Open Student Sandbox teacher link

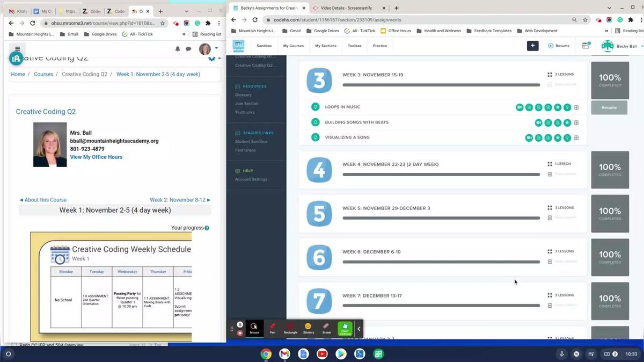(x=251, y=141)
